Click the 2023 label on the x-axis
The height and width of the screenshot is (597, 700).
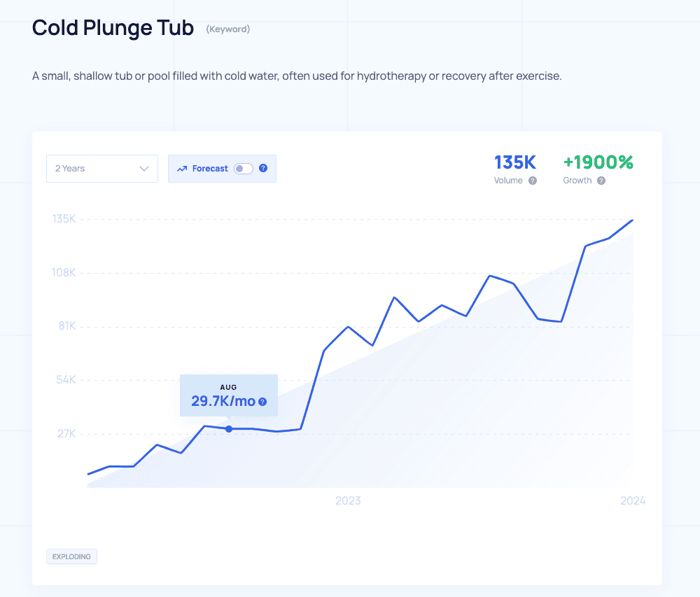348,500
